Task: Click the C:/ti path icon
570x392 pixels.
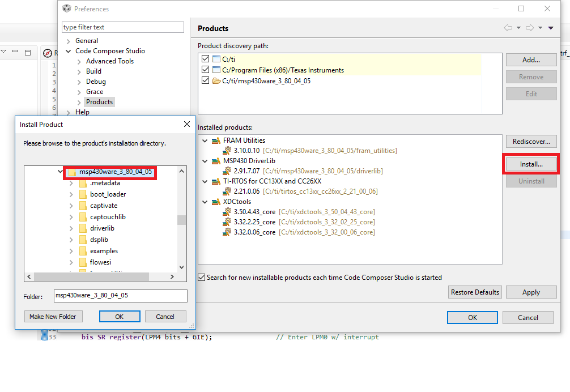Action: (x=216, y=59)
